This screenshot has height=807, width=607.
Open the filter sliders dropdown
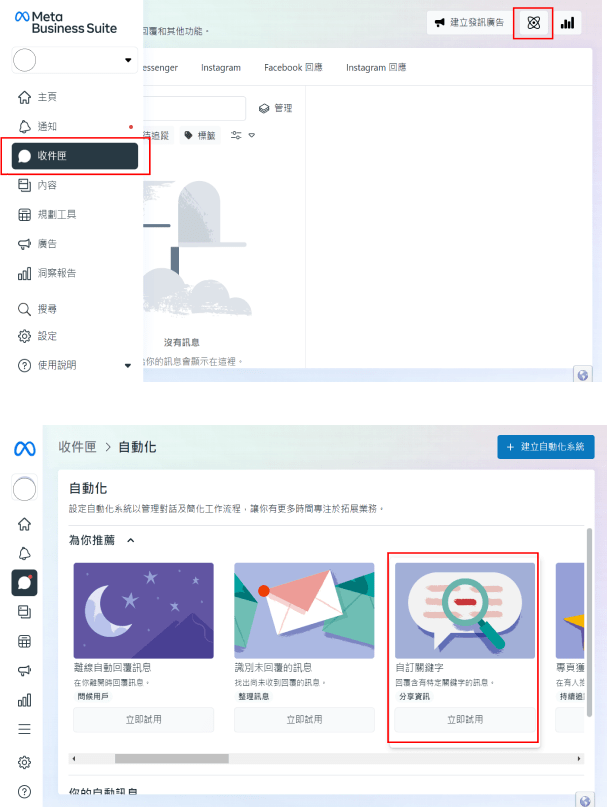click(243, 135)
